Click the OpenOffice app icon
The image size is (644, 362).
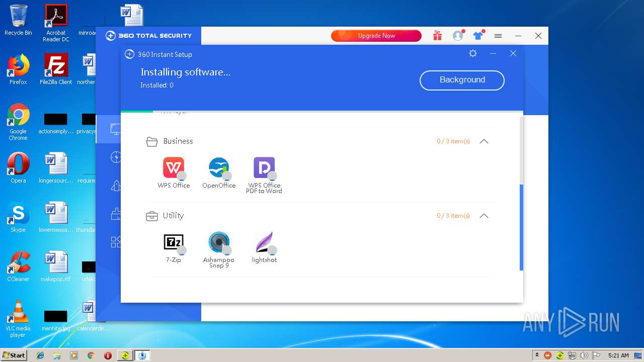coord(219,167)
